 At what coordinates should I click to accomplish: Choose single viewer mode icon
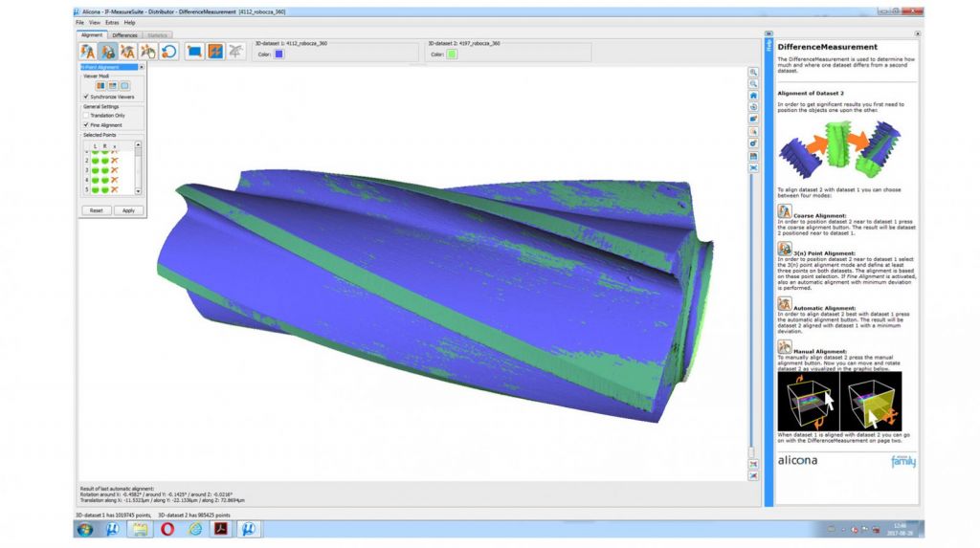(124, 86)
